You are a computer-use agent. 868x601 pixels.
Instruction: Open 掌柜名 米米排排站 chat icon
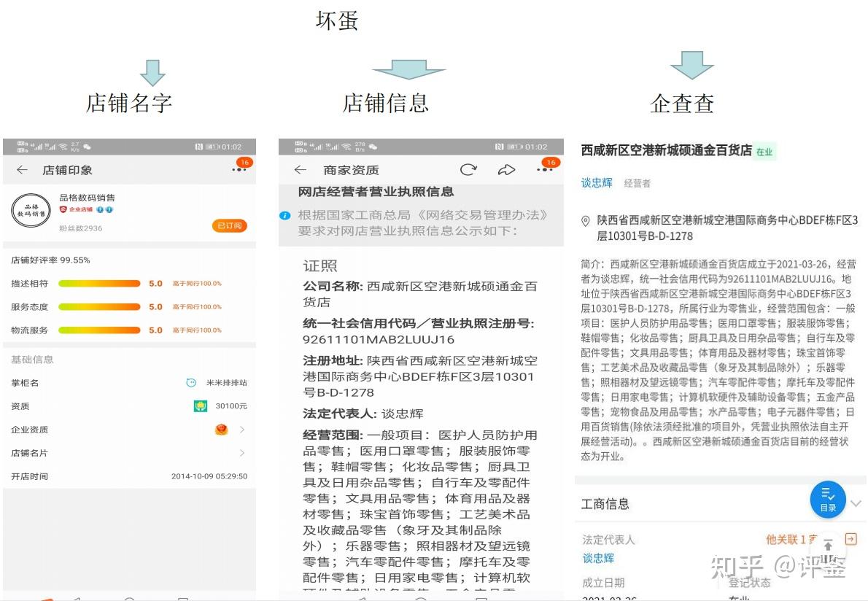click(191, 382)
